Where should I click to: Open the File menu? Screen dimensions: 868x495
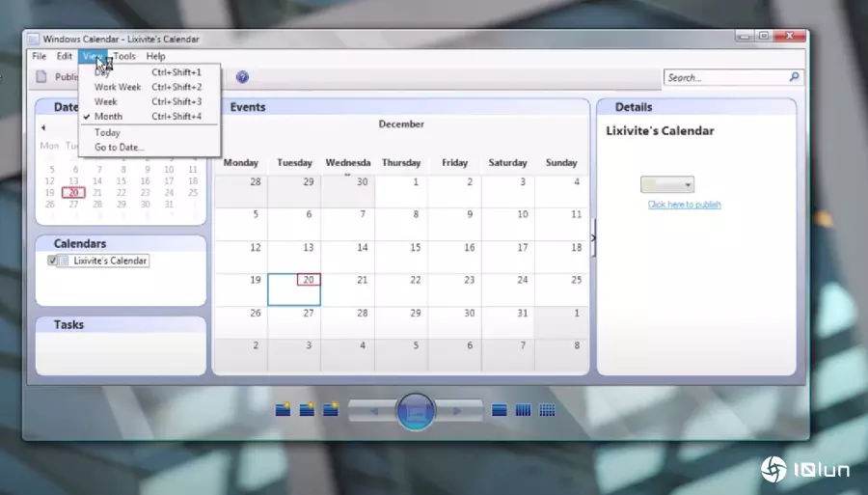39,56
